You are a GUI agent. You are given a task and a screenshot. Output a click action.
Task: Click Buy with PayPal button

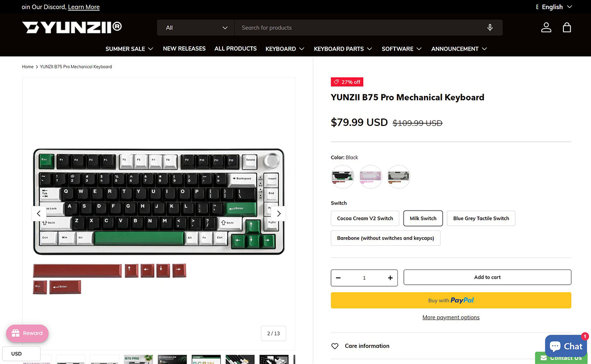click(451, 301)
